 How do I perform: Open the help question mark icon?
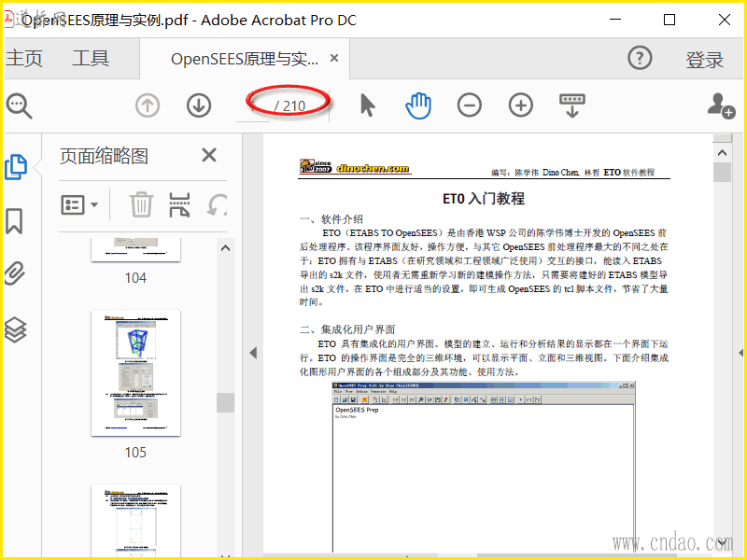coord(640,58)
